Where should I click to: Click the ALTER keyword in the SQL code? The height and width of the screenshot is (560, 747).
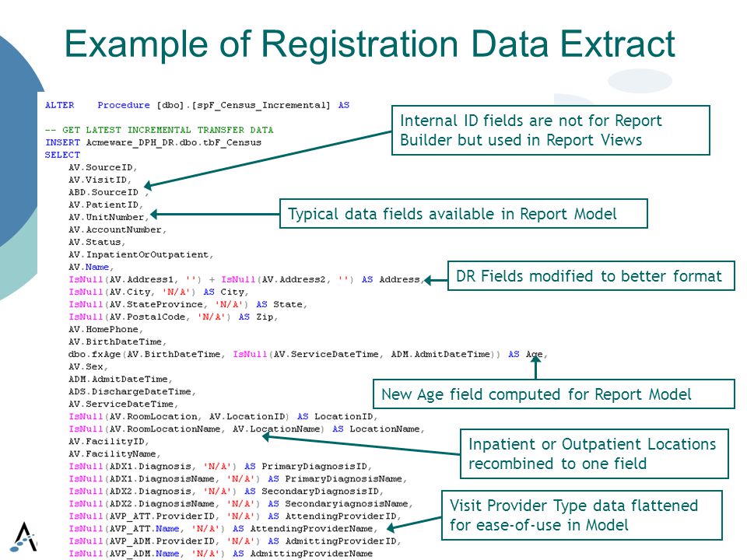point(60,105)
